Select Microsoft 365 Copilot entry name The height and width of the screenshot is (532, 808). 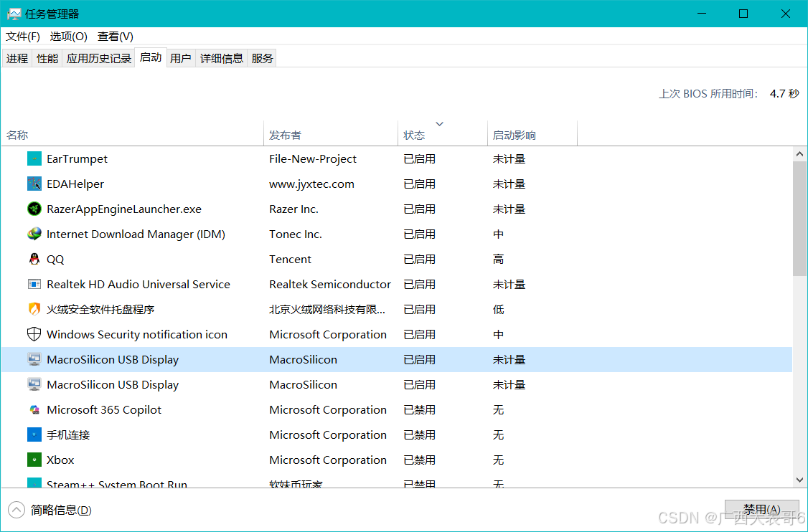(x=103, y=410)
